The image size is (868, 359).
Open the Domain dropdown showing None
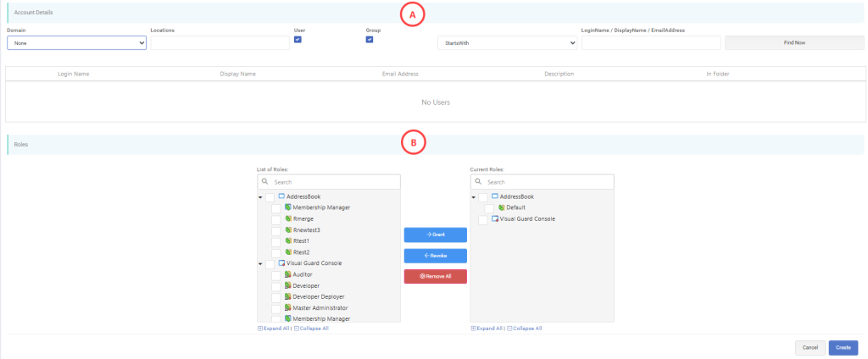tap(76, 42)
